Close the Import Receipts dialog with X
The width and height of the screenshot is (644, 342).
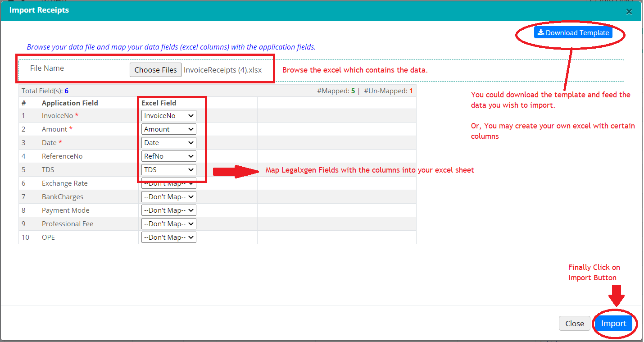pyautogui.click(x=629, y=12)
